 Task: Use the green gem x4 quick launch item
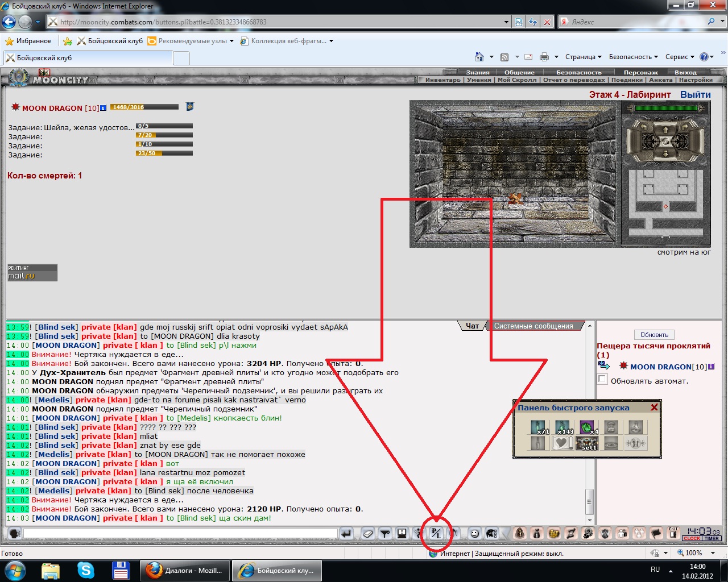[587, 427]
